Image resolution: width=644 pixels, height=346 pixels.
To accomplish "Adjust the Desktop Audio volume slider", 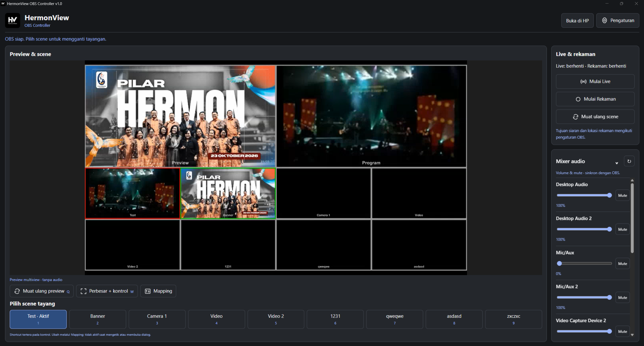I will coord(584,195).
